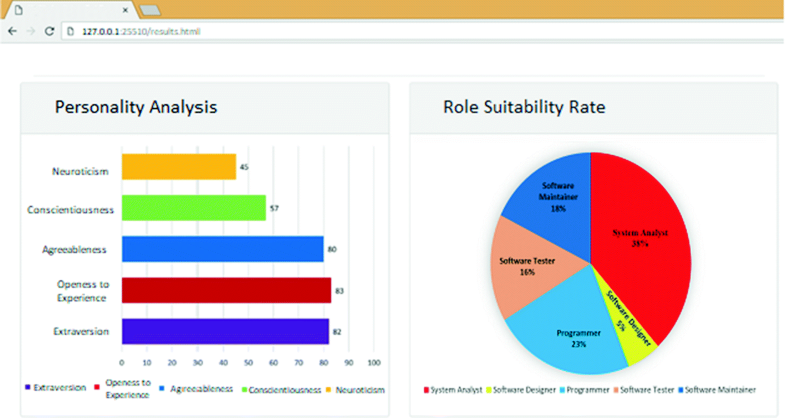The width and height of the screenshot is (785, 418).
Task: Click System Analyst in the pie legend
Action: click(x=453, y=389)
